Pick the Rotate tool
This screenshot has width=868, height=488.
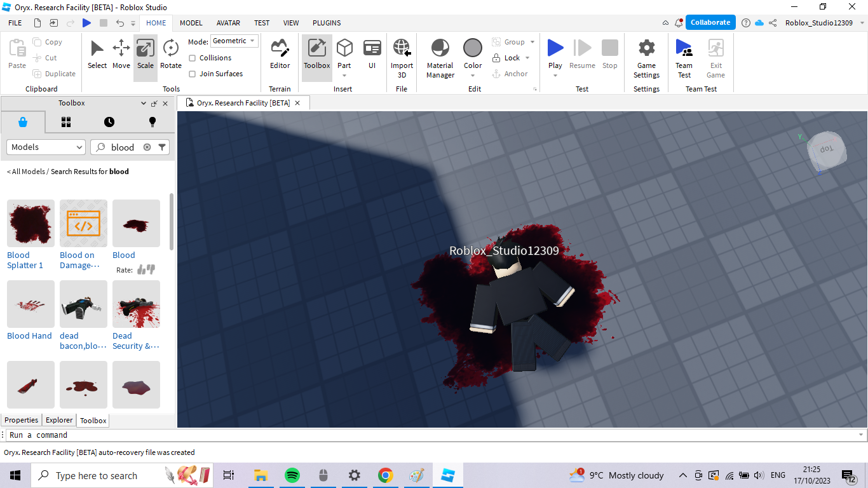(x=170, y=54)
